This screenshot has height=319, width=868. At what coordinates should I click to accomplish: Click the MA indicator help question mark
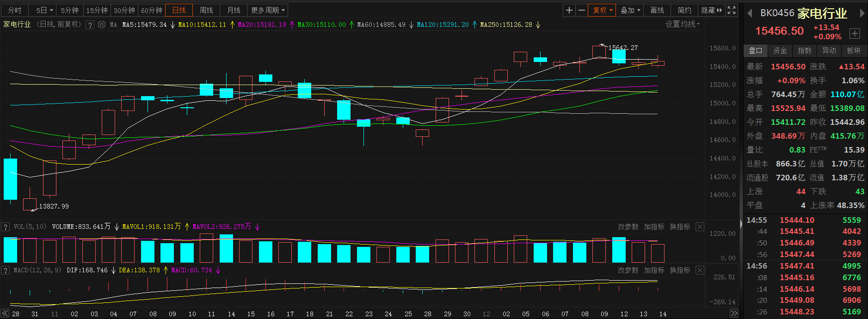[90, 25]
